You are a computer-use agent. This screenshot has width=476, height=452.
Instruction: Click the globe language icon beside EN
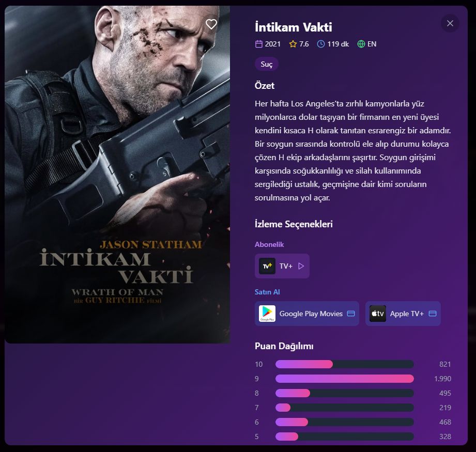click(x=361, y=44)
